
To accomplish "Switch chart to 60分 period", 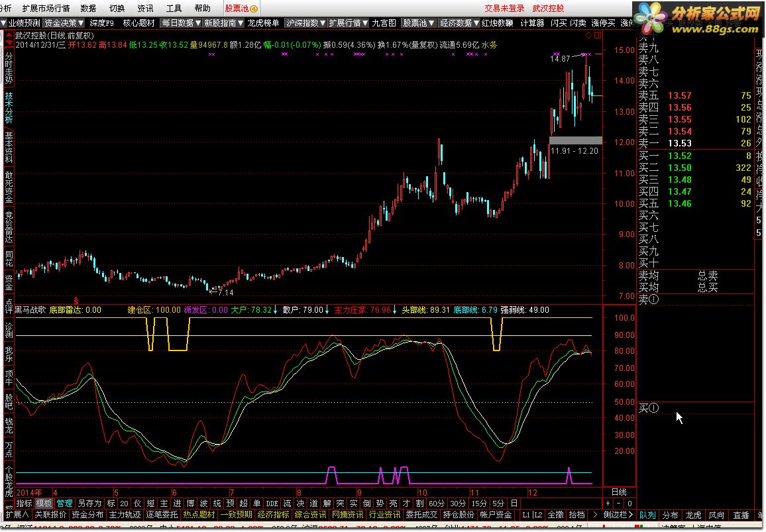I will coord(436,503).
